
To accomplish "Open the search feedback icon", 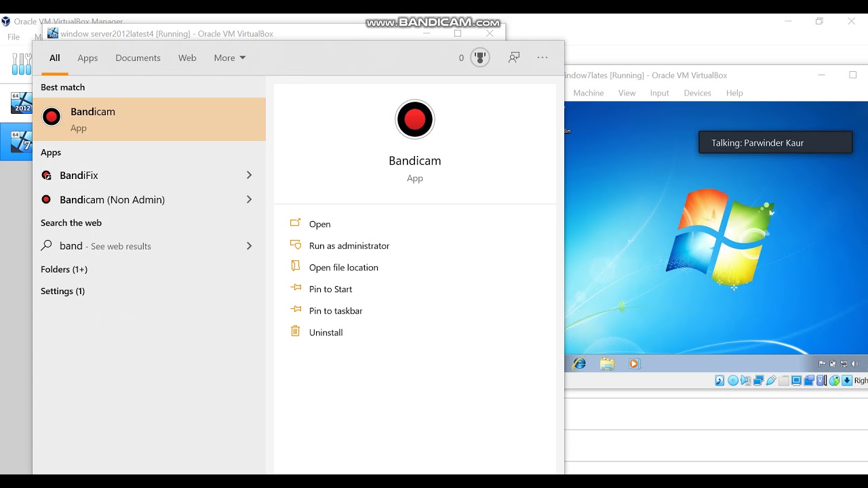I will pyautogui.click(x=514, y=58).
